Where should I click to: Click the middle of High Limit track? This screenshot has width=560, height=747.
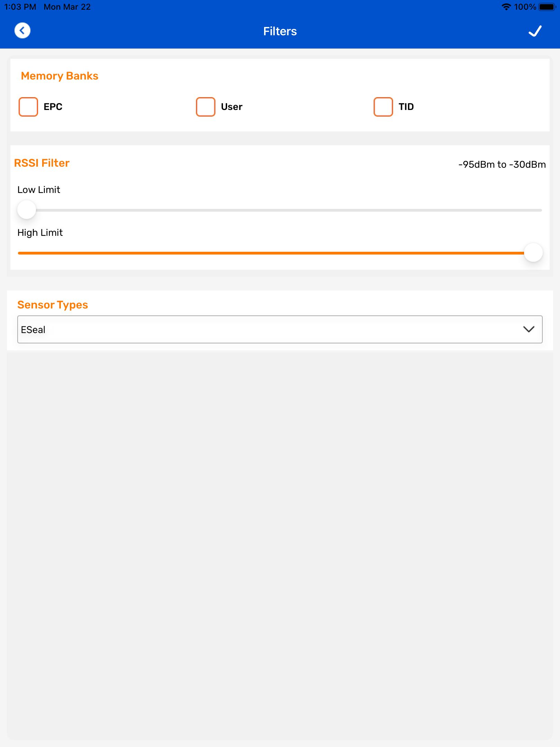point(280,253)
